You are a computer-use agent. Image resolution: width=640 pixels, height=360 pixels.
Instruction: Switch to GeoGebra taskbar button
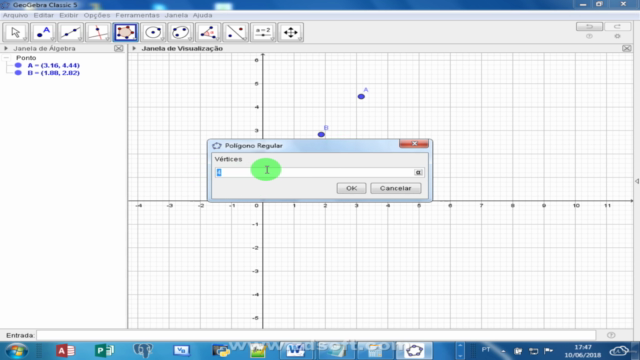(x=414, y=351)
